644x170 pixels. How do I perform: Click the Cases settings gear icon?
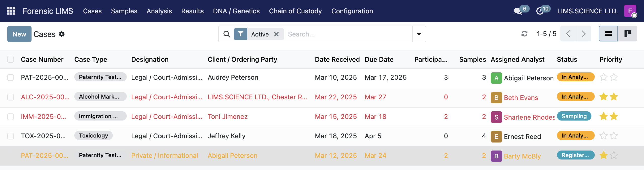pos(62,34)
